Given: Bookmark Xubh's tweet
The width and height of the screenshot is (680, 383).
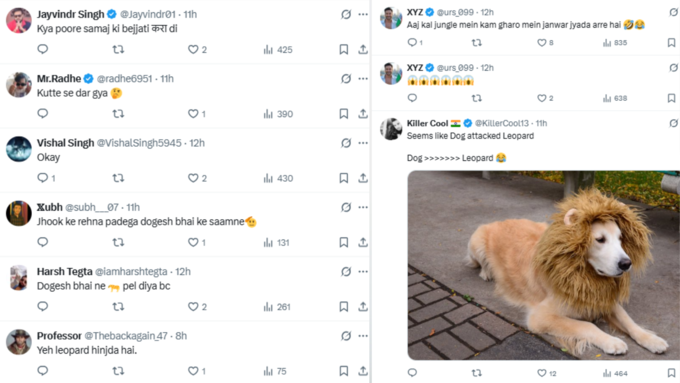Looking at the screenshot, I should 343,242.
